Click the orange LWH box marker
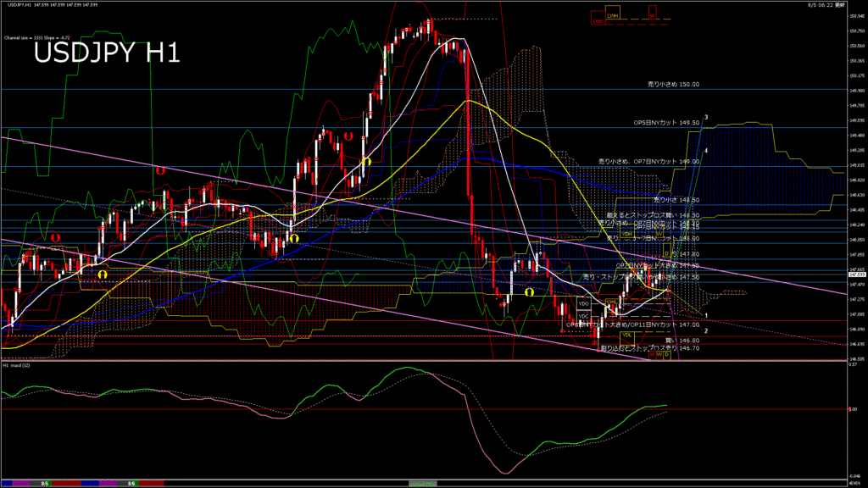This screenshot has width=868, height=488. (612, 14)
